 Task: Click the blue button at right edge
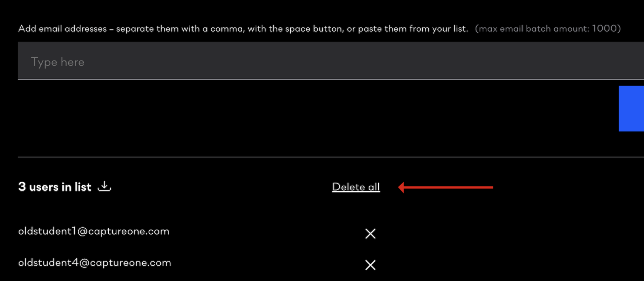point(631,108)
